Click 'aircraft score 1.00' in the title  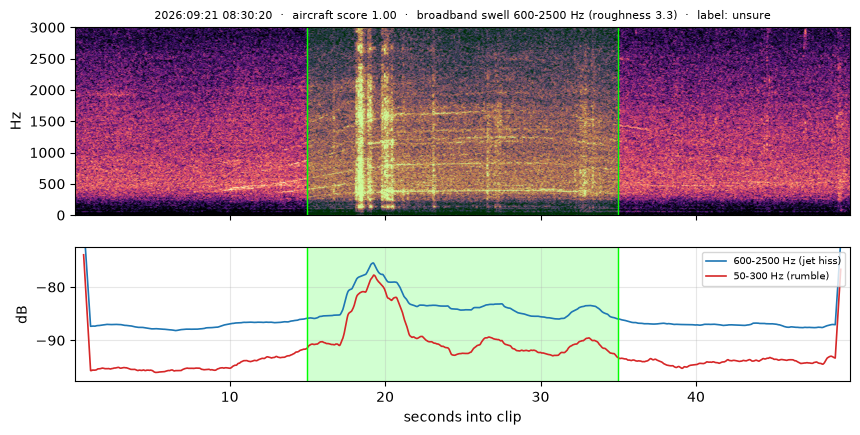[344, 15]
